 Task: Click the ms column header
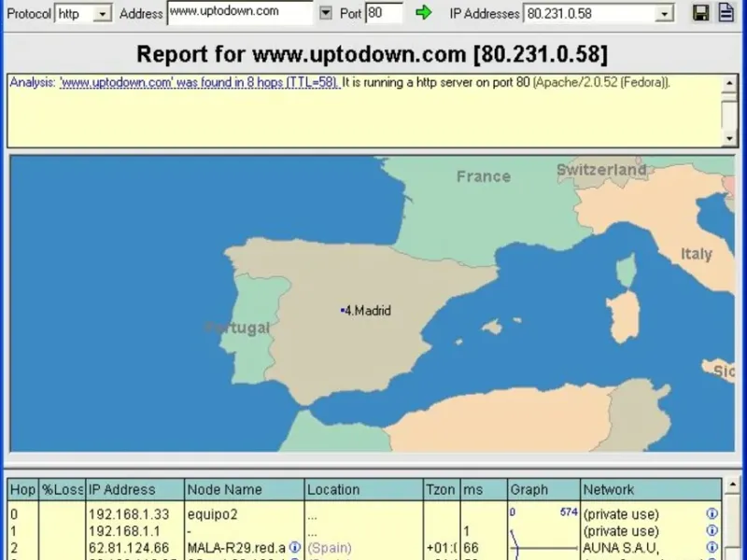[484, 489]
